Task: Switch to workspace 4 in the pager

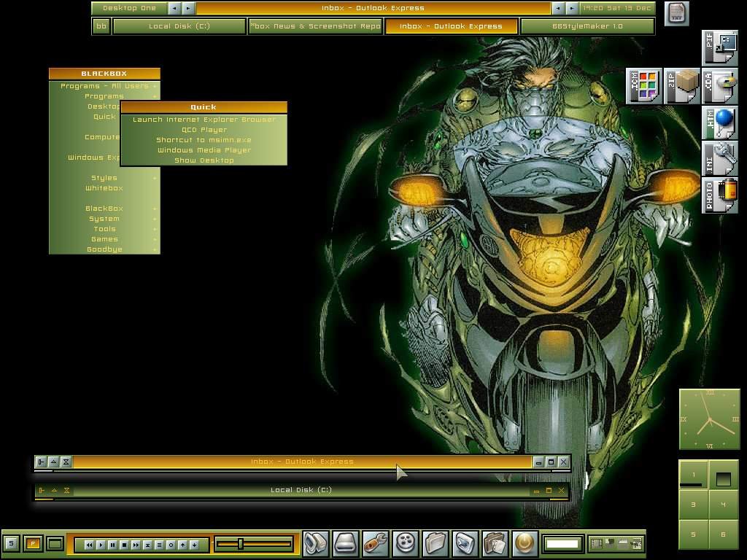Action: pyautogui.click(x=723, y=505)
